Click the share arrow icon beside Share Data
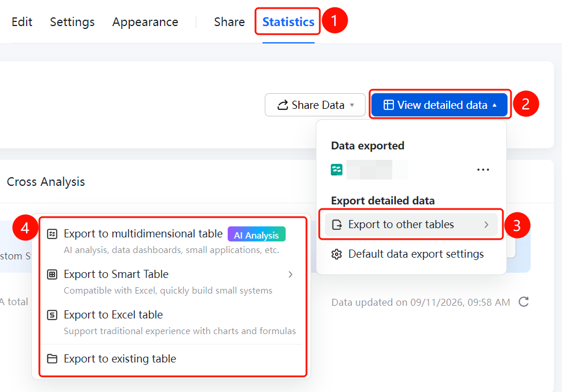562x392 pixels. 283,105
